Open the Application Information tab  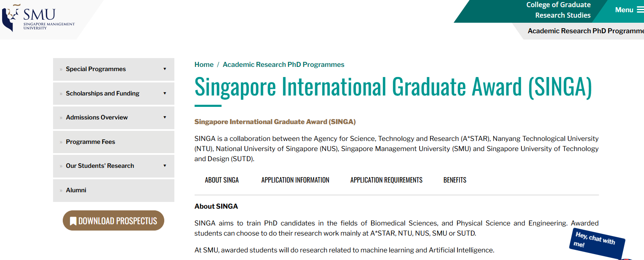295,180
